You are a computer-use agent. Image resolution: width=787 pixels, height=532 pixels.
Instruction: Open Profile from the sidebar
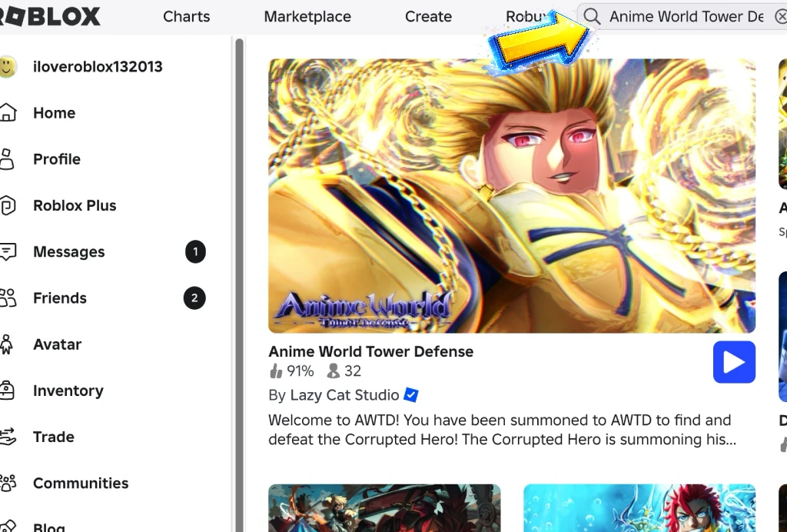[57, 159]
